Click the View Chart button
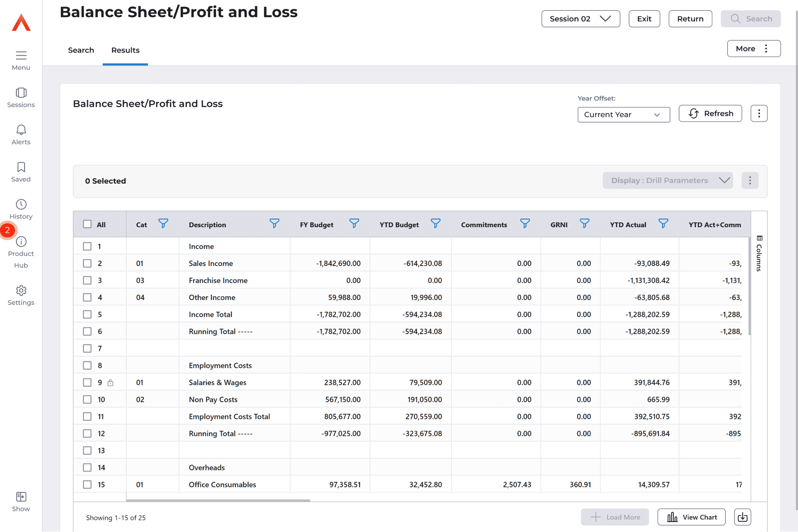This screenshot has width=798, height=532. pyautogui.click(x=691, y=517)
